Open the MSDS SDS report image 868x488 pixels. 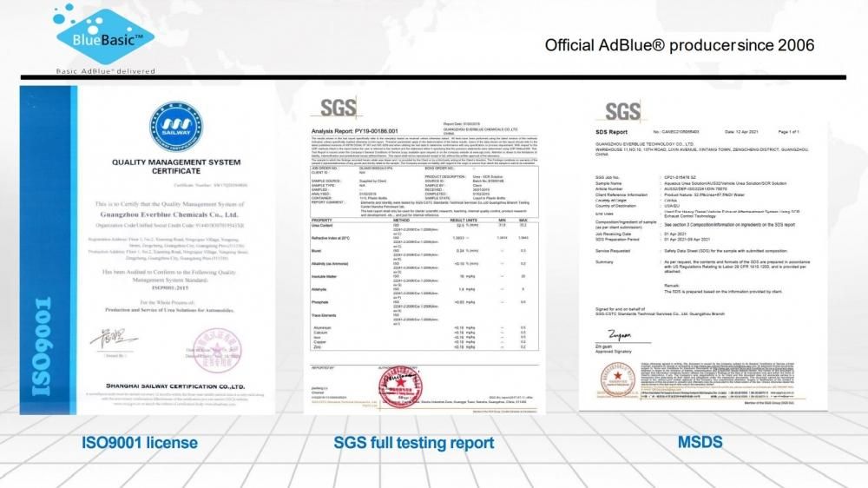coord(703,254)
